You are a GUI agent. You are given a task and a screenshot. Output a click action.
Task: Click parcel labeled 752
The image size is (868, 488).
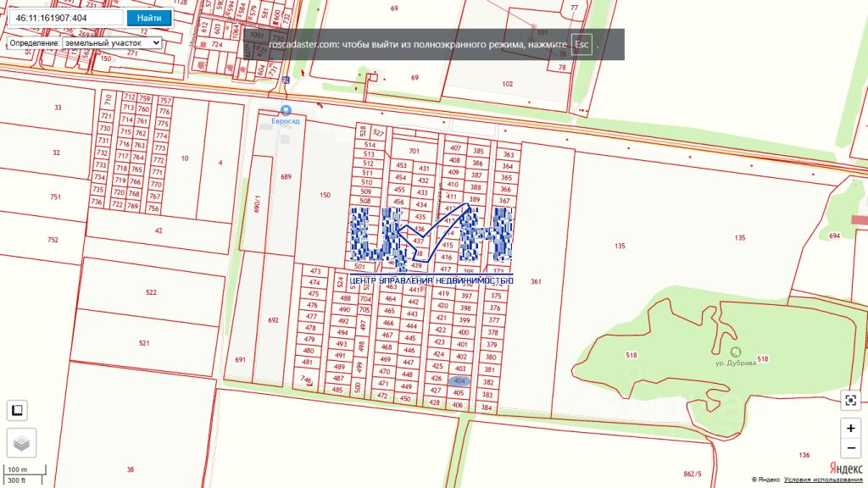coord(53,240)
